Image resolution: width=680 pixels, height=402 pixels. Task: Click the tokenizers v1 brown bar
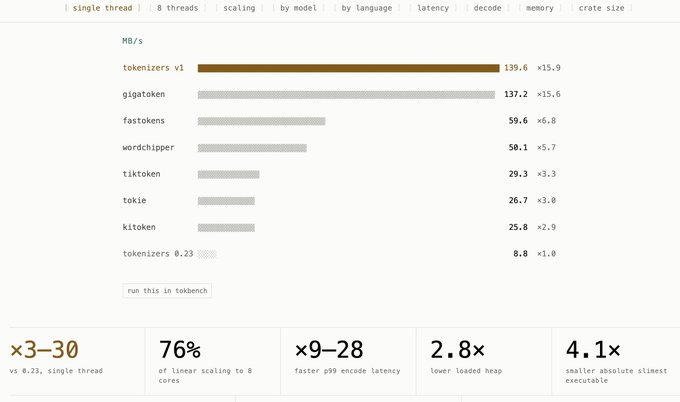pos(349,68)
